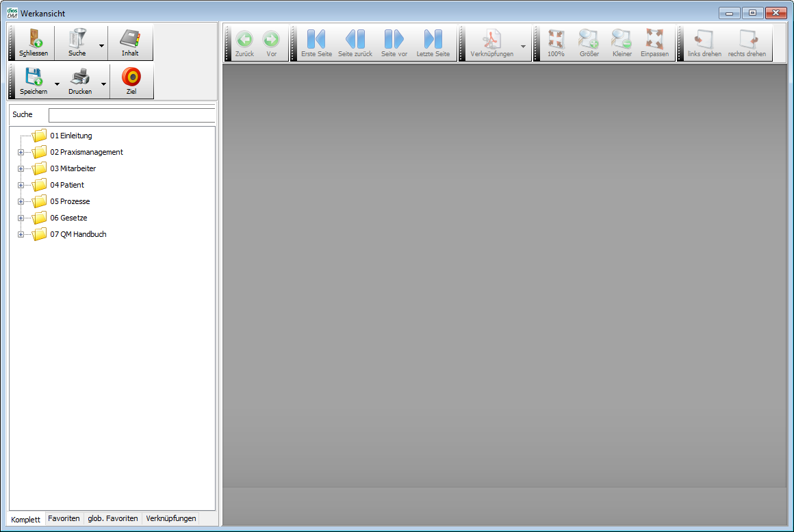
Task: Click the Suche text input field
Action: pos(131,115)
